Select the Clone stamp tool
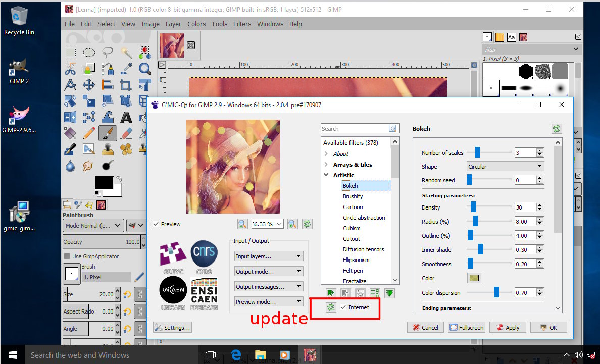 click(108, 149)
